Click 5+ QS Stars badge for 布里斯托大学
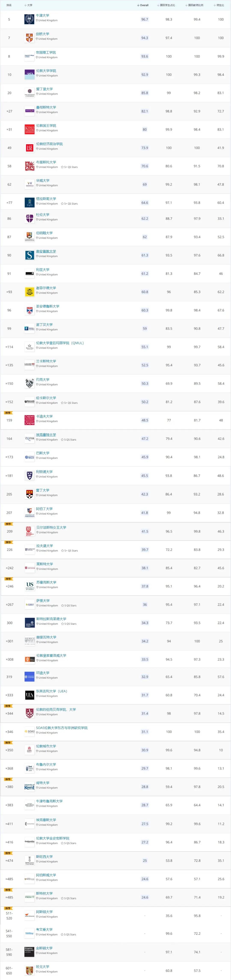231x980 pixels. (x=70, y=167)
